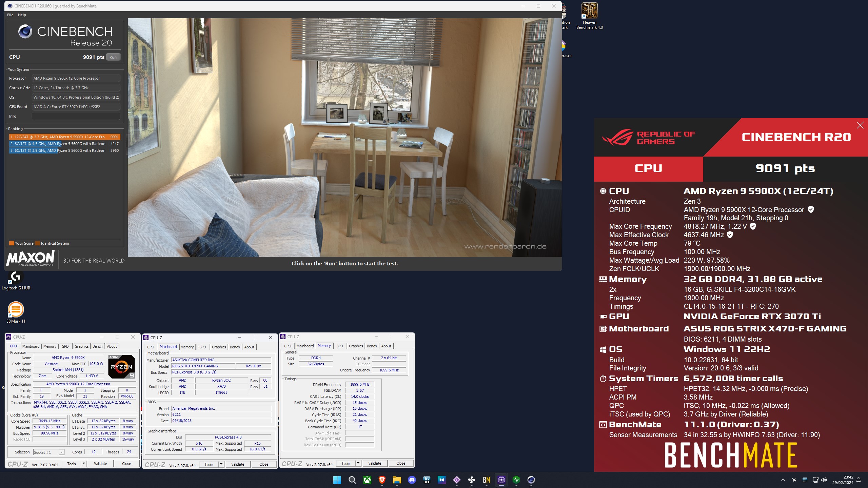Click the Ryzen 9 logo in CPU-Z
Viewport: 868px width, 488px height.
tap(121, 366)
